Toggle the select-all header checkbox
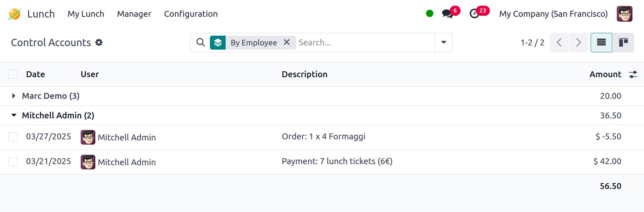 (13, 74)
